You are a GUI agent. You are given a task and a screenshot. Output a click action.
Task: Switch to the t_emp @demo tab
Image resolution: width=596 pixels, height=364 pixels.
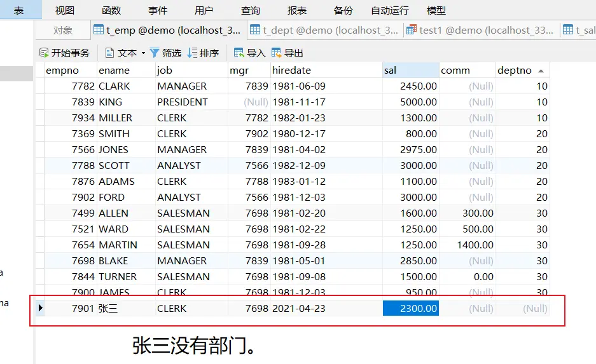169,30
